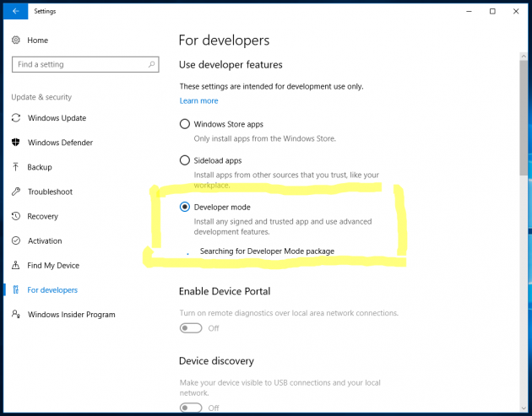Click the Activation checkmark circle icon
532x416 pixels.
tap(15, 240)
